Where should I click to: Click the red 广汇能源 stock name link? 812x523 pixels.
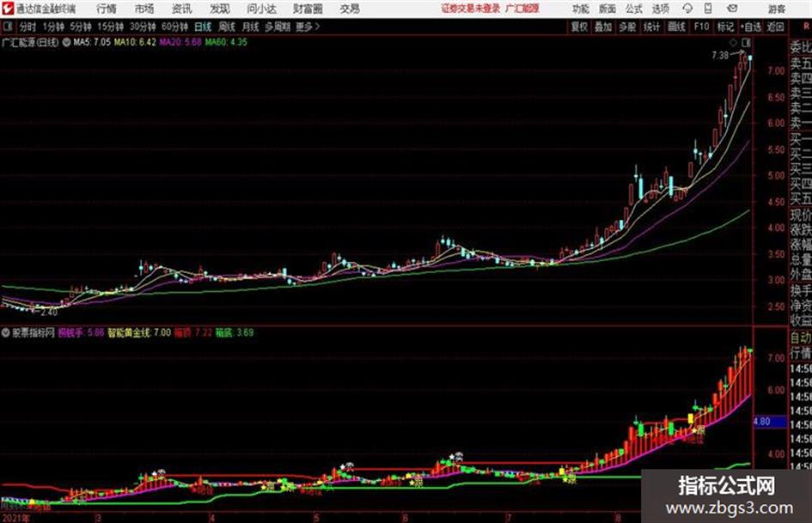(x=522, y=9)
